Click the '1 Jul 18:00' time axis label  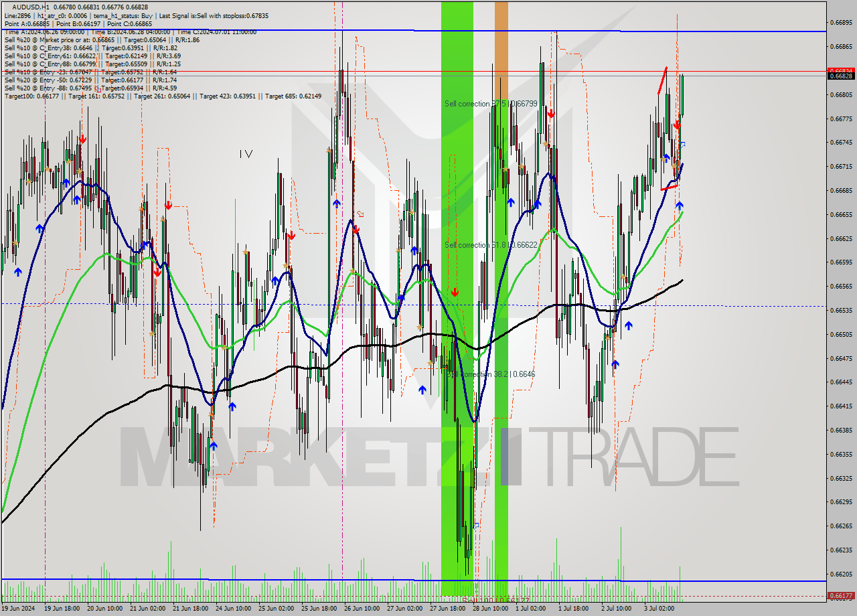pyautogui.click(x=573, y=609)
